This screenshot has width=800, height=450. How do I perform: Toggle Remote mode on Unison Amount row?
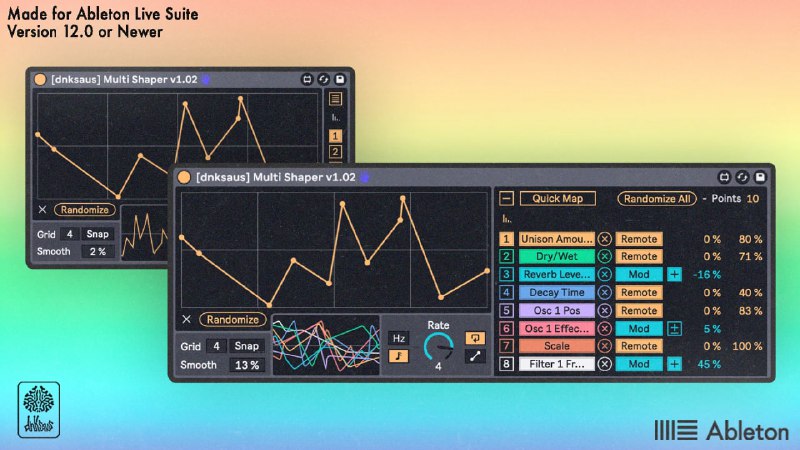[639, 239]
